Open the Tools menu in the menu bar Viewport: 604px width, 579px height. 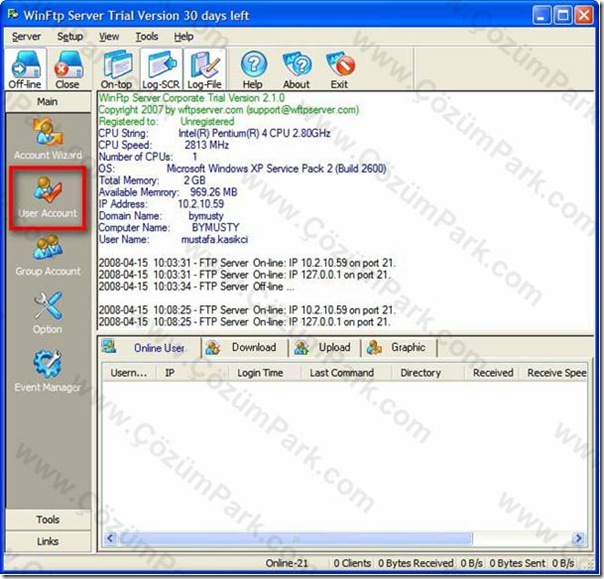(147, 37)
